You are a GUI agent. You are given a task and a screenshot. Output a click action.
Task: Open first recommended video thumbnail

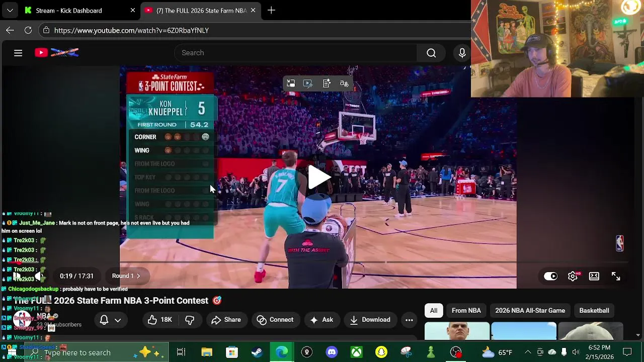tap(457, 331)
